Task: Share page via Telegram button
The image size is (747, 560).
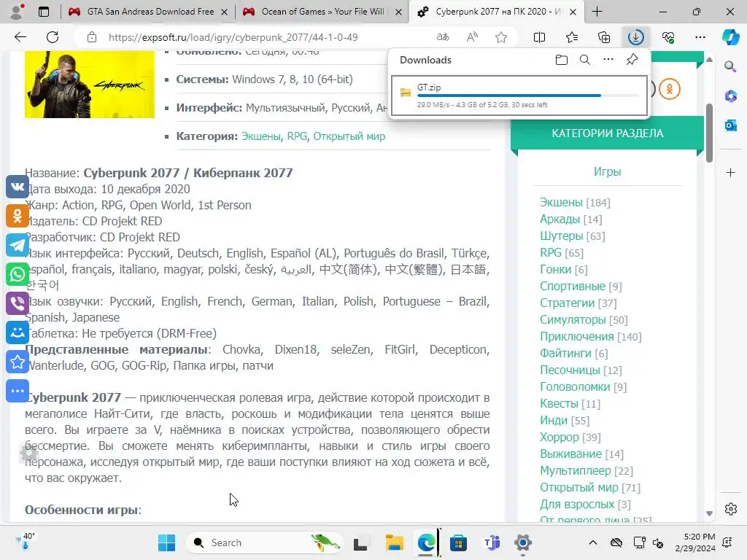Action: tap(18, 245)
